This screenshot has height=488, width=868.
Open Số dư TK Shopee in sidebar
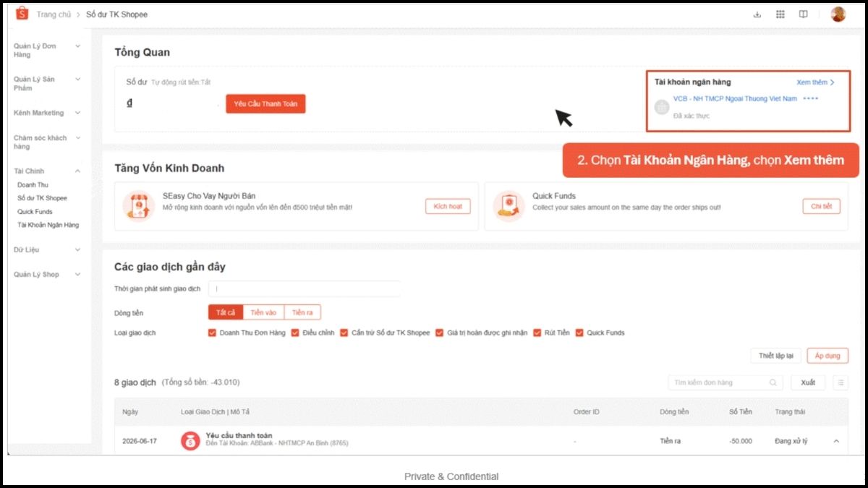pyautogui.click(x=42, y=198)
